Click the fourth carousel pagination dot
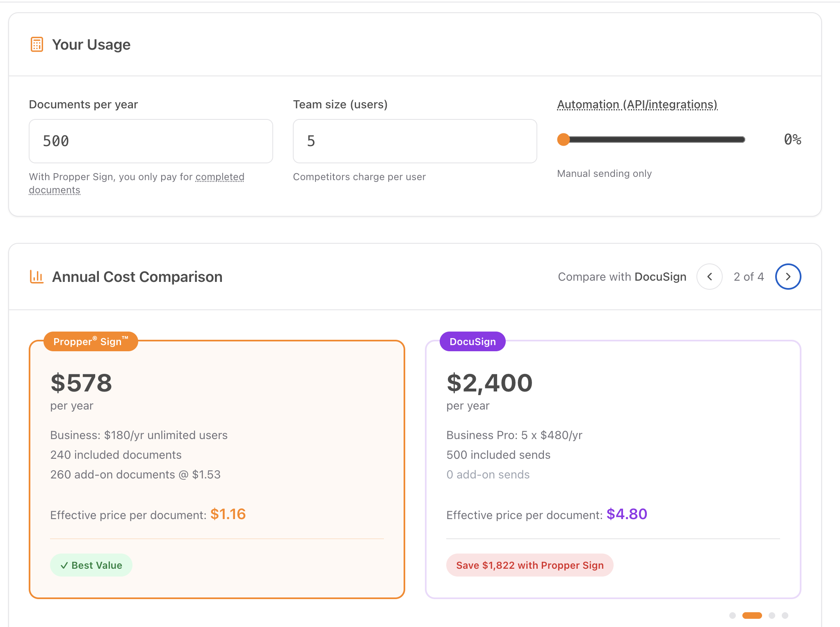Image resolution: width=840 pixels, height=627 pixels. [x=785, y=616]
